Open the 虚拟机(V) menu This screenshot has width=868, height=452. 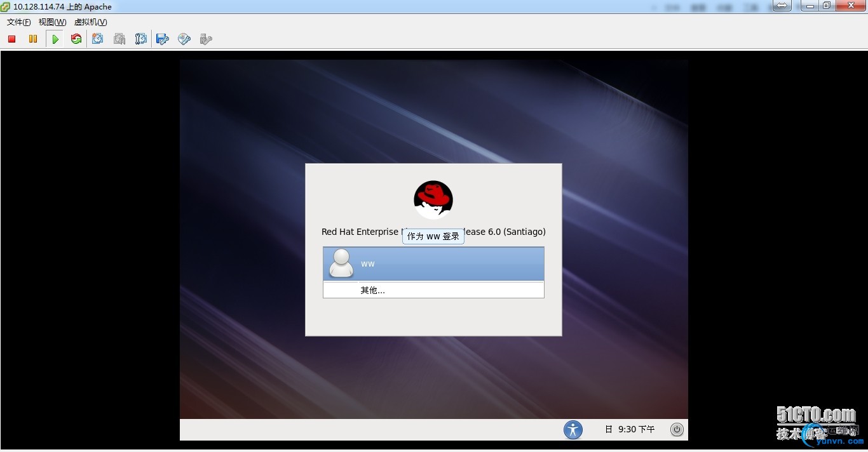click(x=90, y=22)
